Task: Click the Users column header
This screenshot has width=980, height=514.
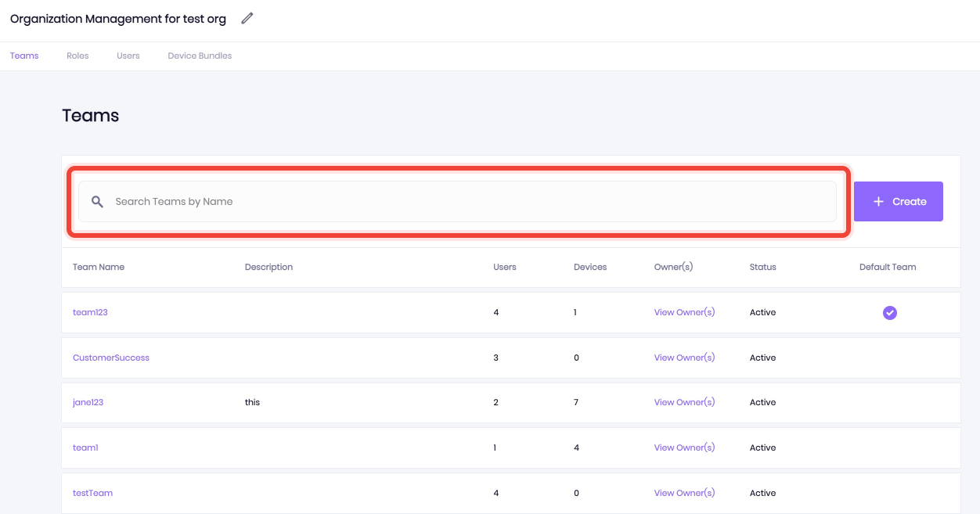Action: (x=505, y=267)
